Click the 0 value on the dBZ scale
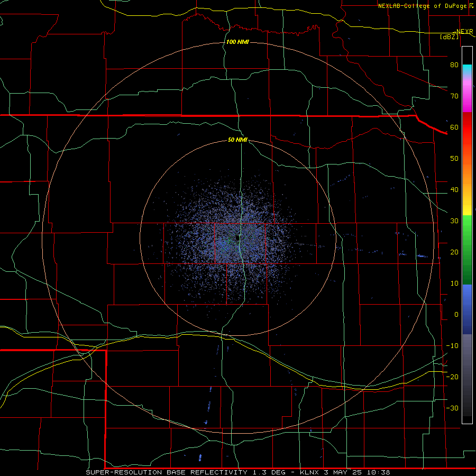 456,315
